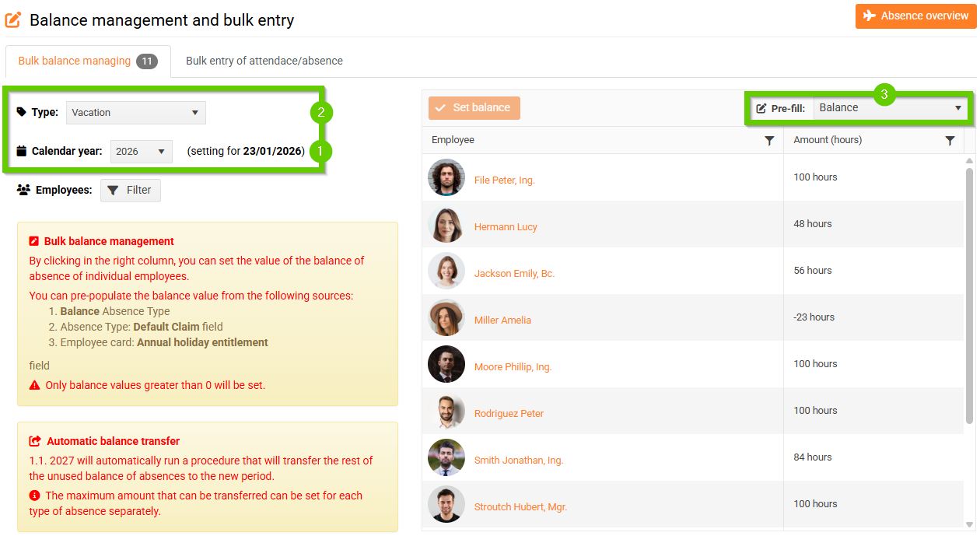Click the employees group icon
The image size is (980, 543).
(x=23, y=190)
